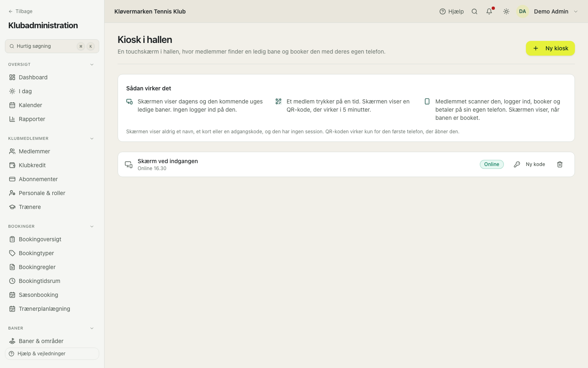Click the phone icon in Sådan virker det
Viewport: 588px width, 368px height.
(x=427, y=101)
